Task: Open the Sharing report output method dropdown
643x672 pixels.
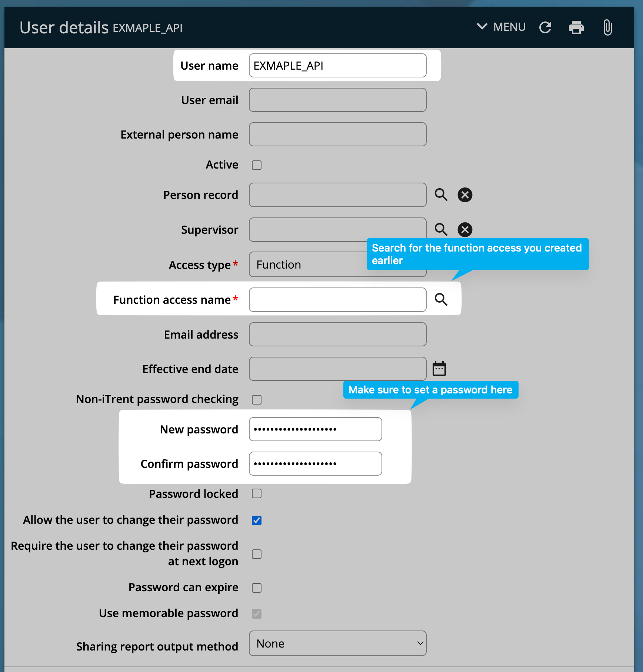Action: 337,643
